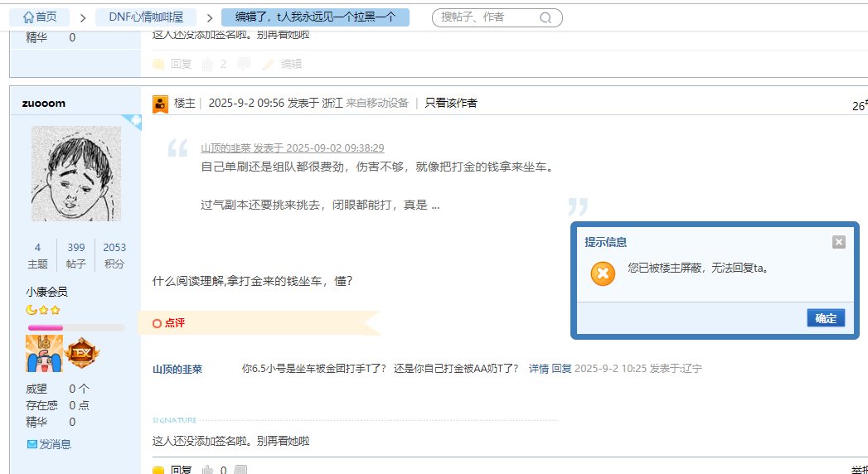Click the 发消息 envelope icon
The height and width of the screenshot is (474, 868).
(x=32, y=444)
